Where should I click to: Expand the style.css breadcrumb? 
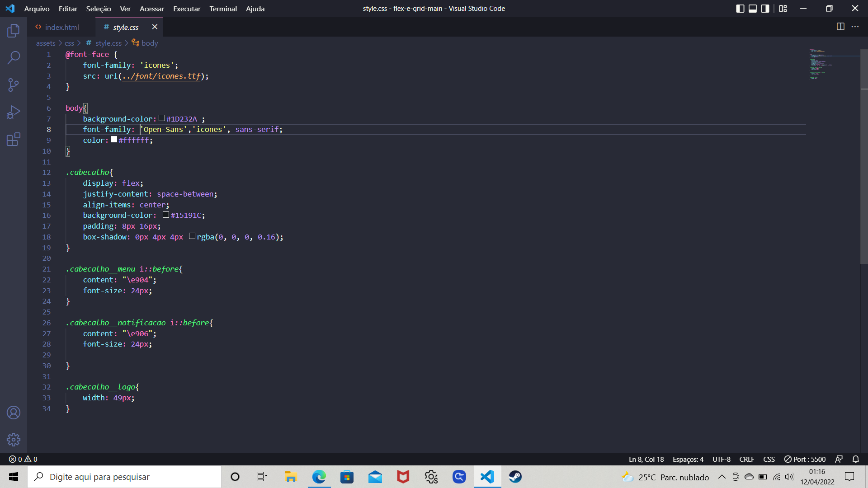(104, 43)
